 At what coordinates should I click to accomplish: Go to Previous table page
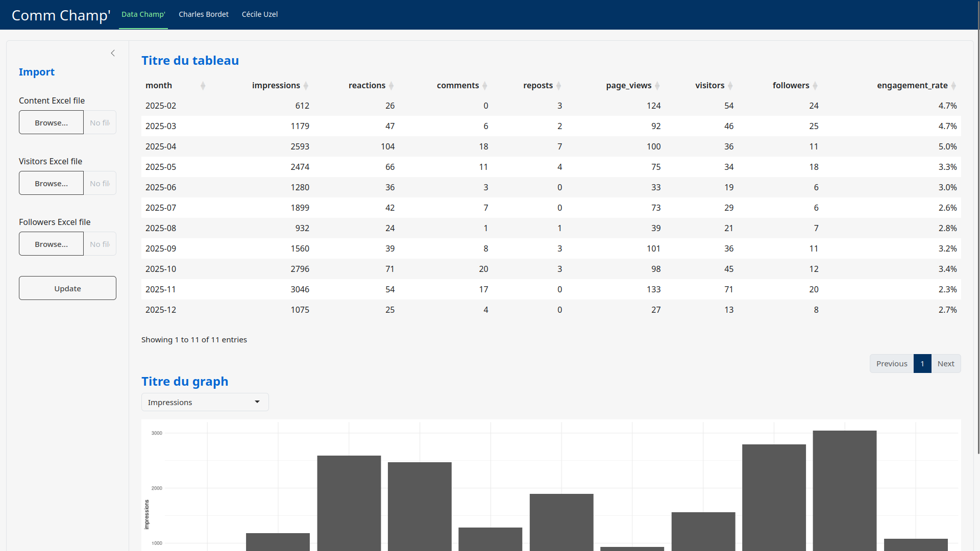pyautogui.click(x=892, y=364)
